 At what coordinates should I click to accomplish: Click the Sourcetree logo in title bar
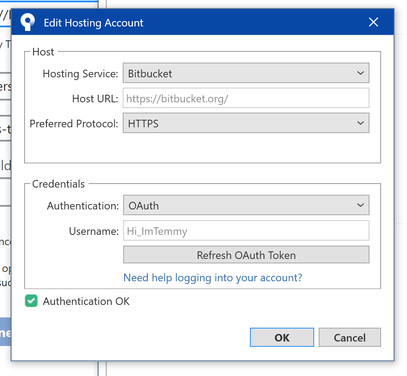(27, 22)
